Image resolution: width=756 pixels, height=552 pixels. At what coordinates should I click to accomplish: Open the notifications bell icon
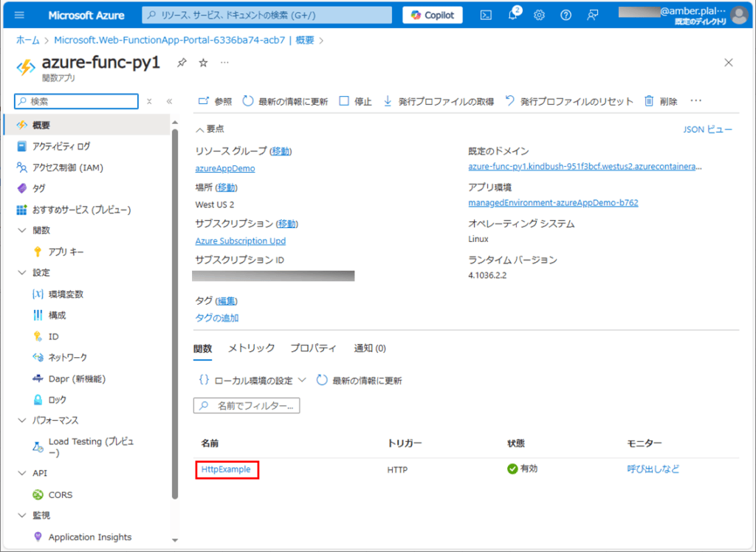click(x=513, y=15)
